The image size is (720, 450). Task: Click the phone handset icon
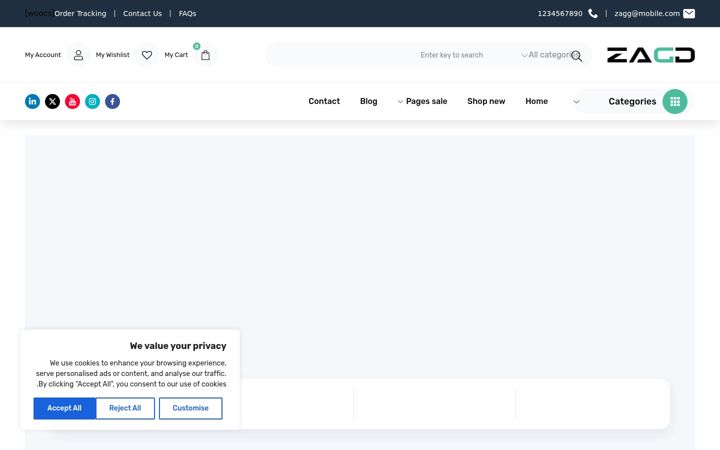click(593, 14)
